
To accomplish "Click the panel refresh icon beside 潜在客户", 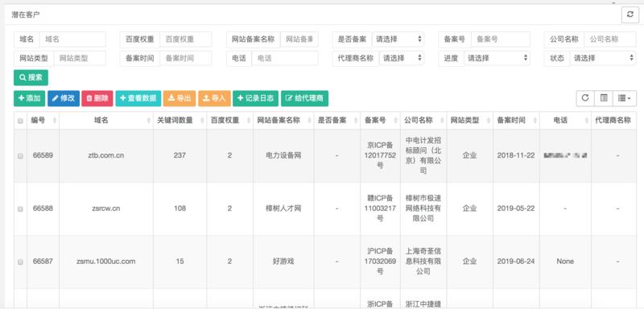I will pos(630,14).
